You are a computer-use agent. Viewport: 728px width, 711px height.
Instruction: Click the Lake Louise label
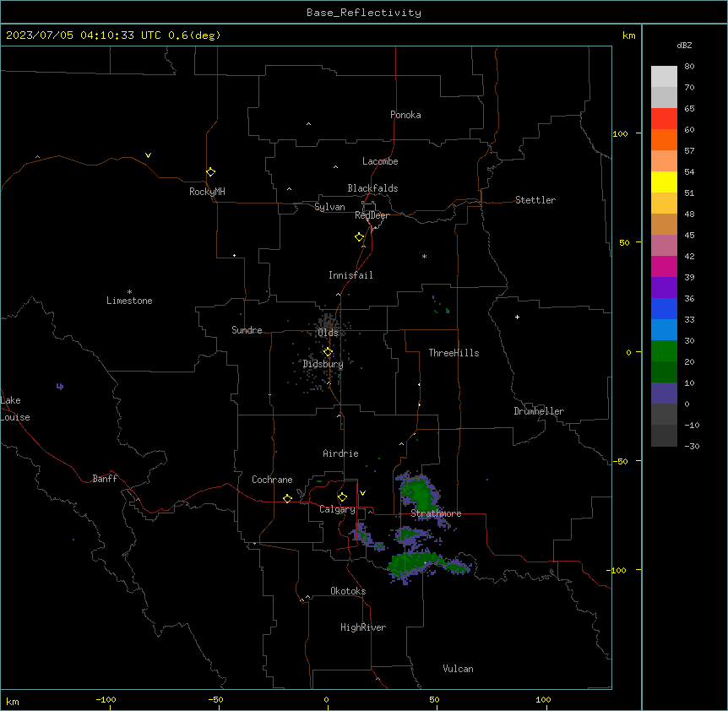[15, 409]
